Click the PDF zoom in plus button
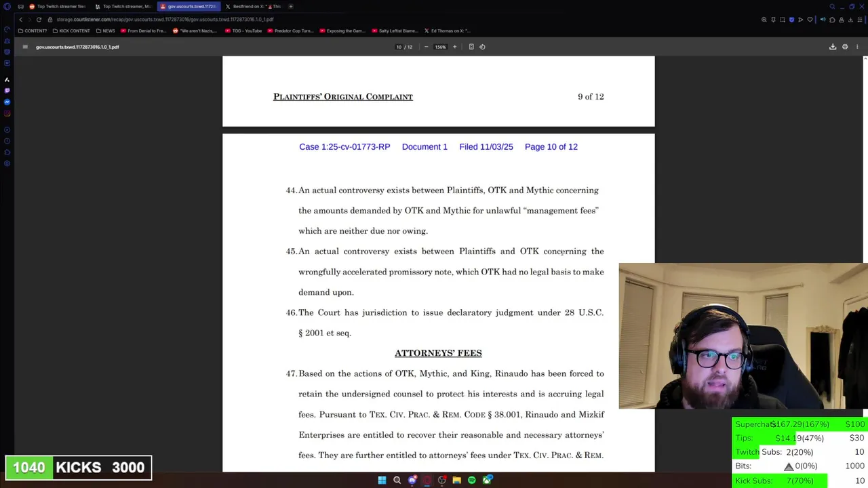The image size is (868, 488). click(x=454, y=47)
